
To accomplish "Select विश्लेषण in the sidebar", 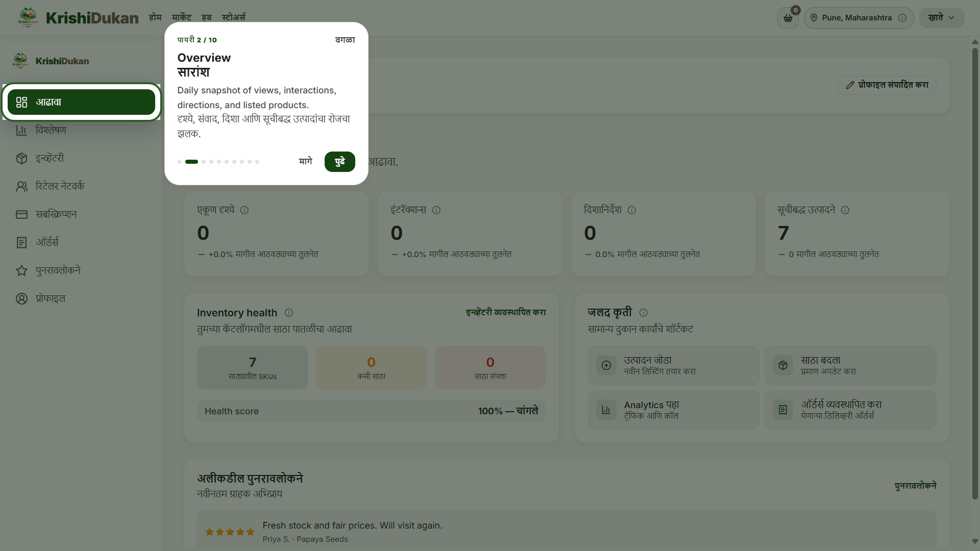I will click(81, 130).
